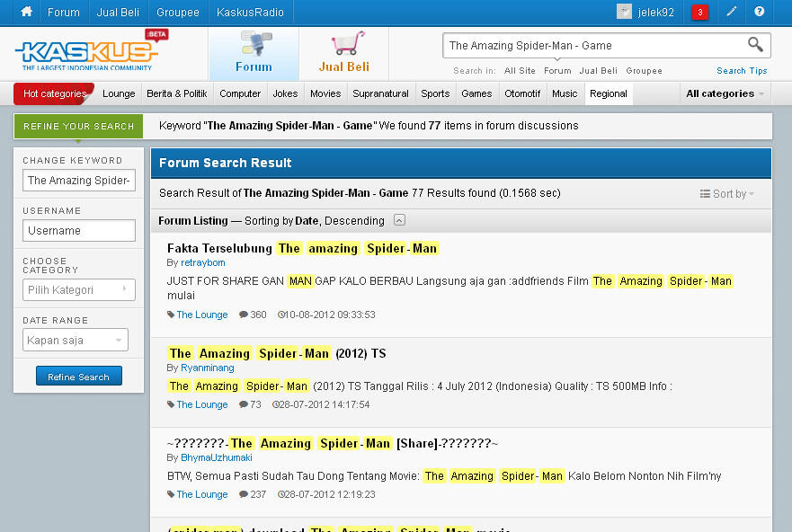The height and width of the screenshot is (532, 792).
Task: Select the Hot categories tab
Action: [x=54, y=93]
